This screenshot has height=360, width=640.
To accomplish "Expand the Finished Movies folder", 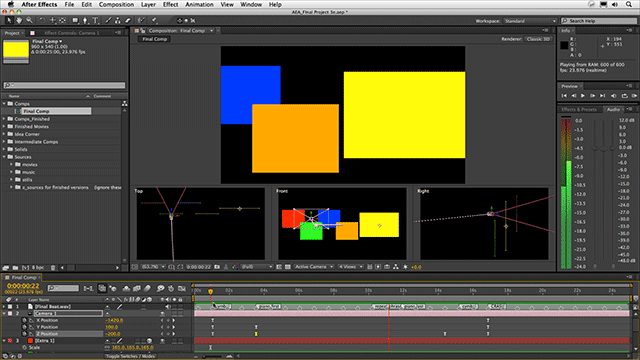I will (x=4, y=127).
